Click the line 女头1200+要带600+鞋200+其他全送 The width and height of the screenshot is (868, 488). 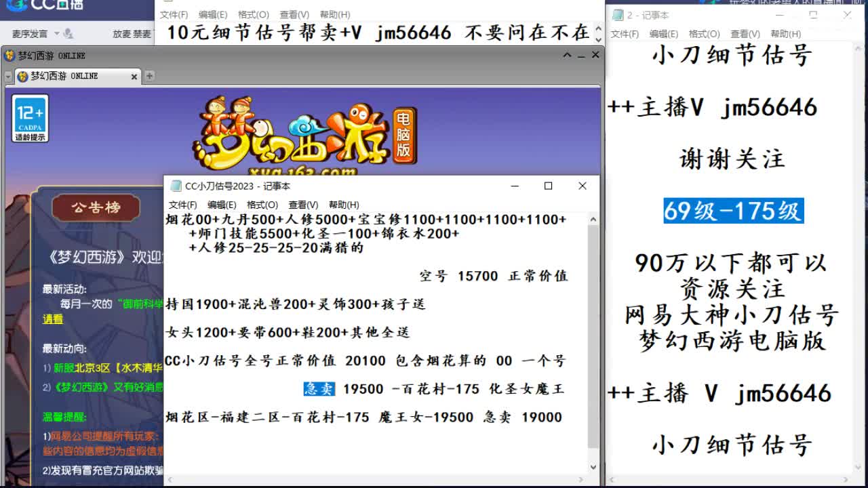pos(288,332)
